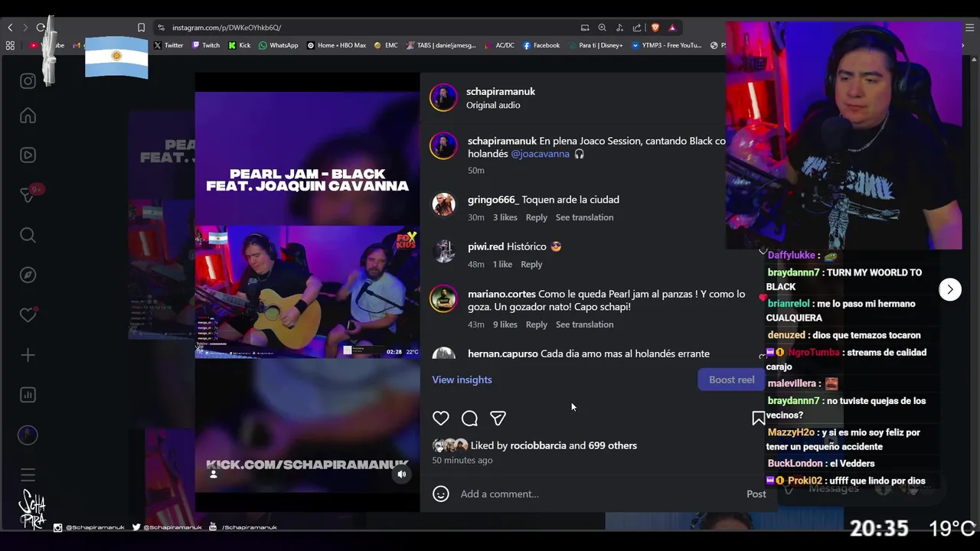This screenshot has width=980, height=551.
Task: Open the @joacavanna mention in the caption
Action: pyautogui.click(x=540, y=154)
